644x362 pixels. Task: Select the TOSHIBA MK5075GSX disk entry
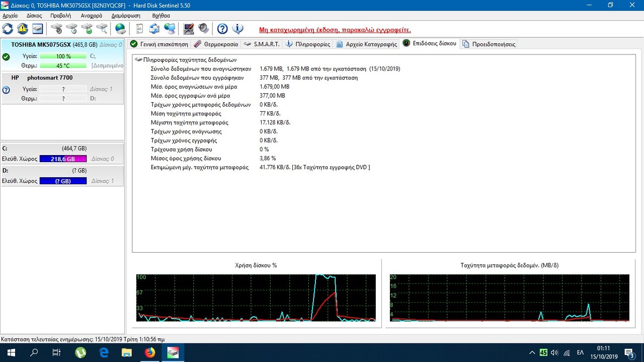(x=62, y=55)
